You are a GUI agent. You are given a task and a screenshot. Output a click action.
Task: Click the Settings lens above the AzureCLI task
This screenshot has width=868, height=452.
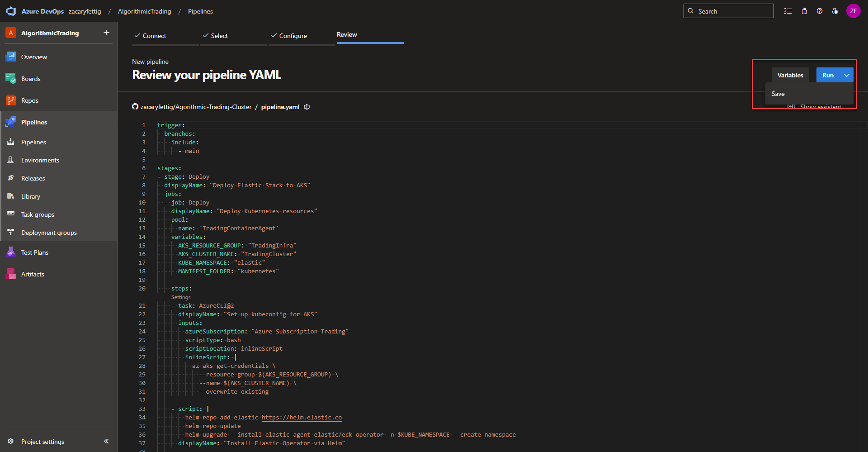point(181,297)
